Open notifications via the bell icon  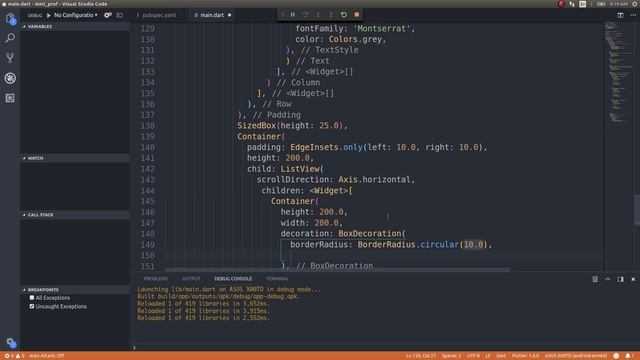[628, 356]
